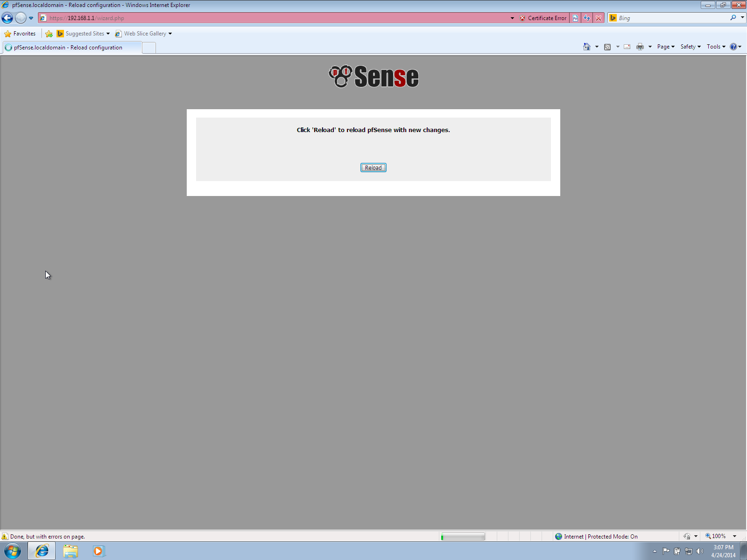Click the Home page icon
The height and width of the screenshot is (560, 747).
(587, 47)
